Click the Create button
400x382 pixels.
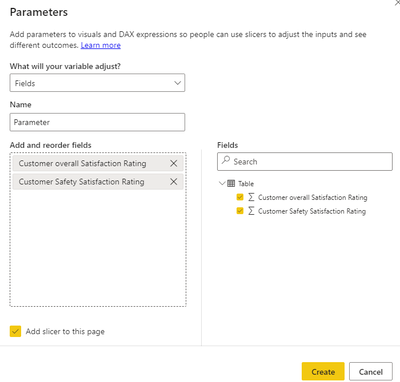pos(323,371)
